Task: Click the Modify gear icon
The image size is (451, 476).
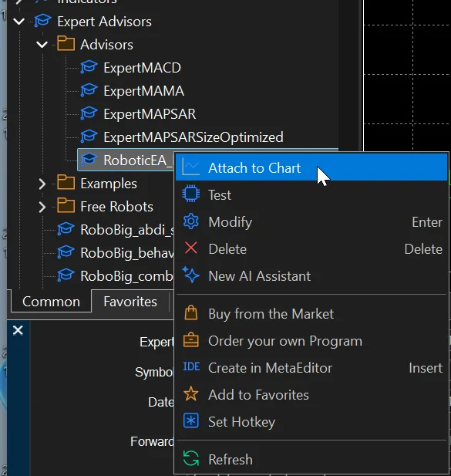Action: [x=190, y=221]
